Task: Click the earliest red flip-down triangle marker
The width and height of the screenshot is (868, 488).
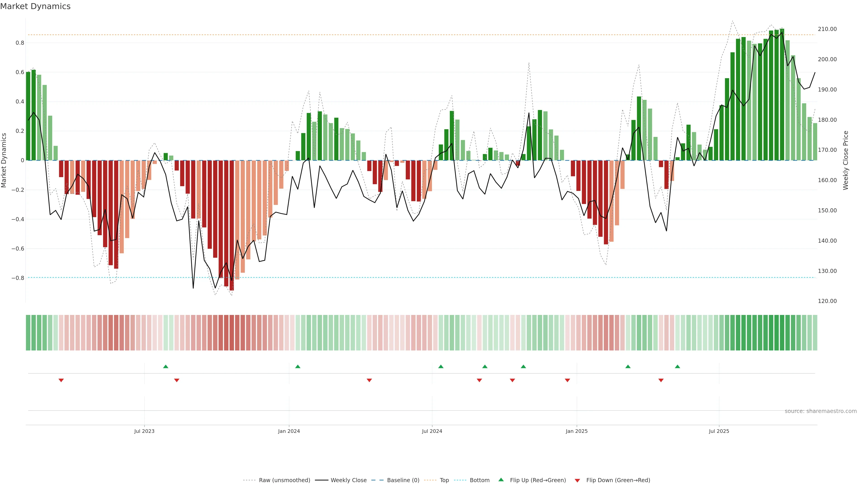Action: click(61, 380)
